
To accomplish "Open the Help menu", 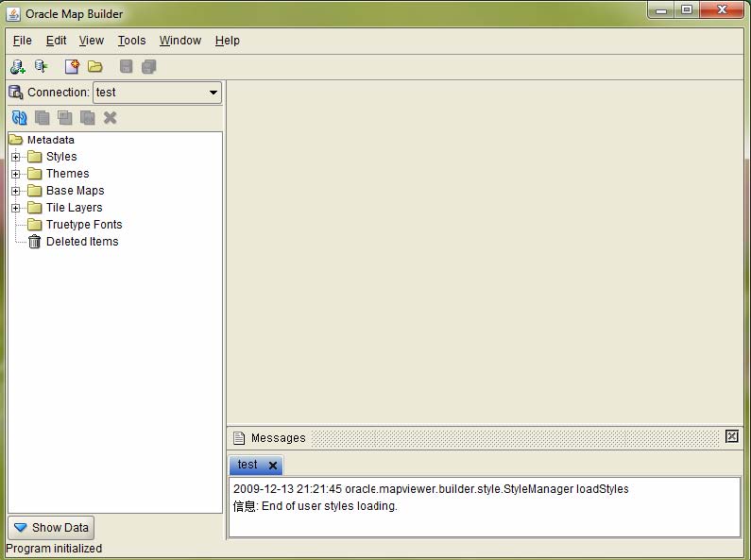I will 227,41.
